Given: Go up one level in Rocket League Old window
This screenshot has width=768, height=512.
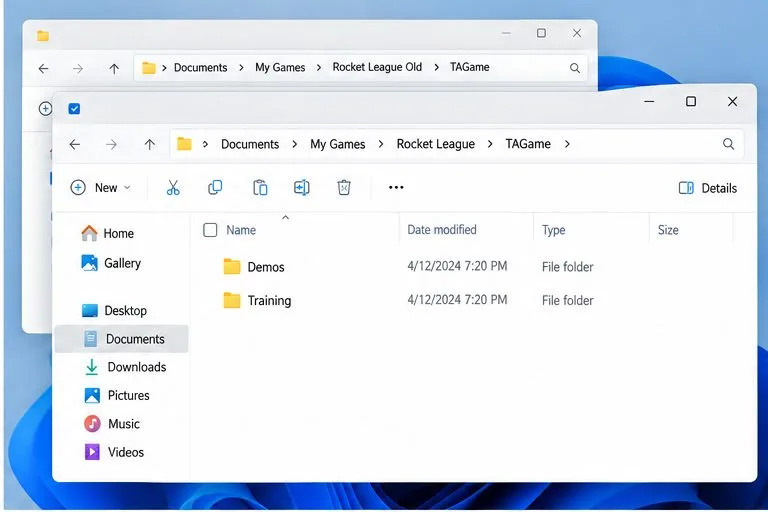Looking at the screenshot, I should point(114,69).
